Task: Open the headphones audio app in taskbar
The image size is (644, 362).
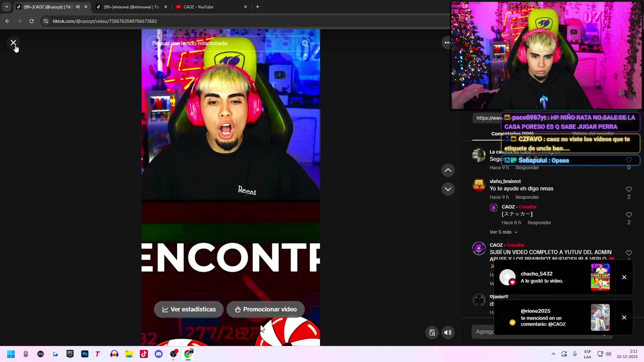Action: pyautogui.click(x=114, y=354)
